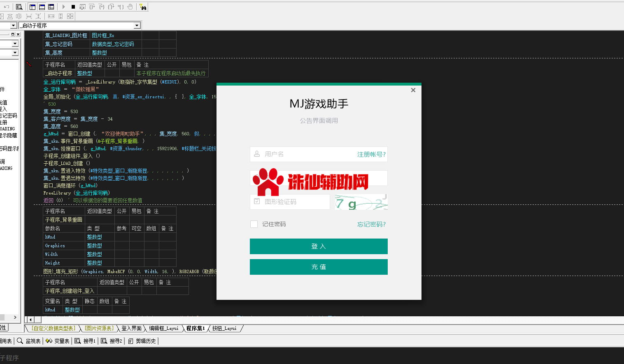624x364 pixels.
Task: Click the same-height sizing icon
Action: point(61,16)
